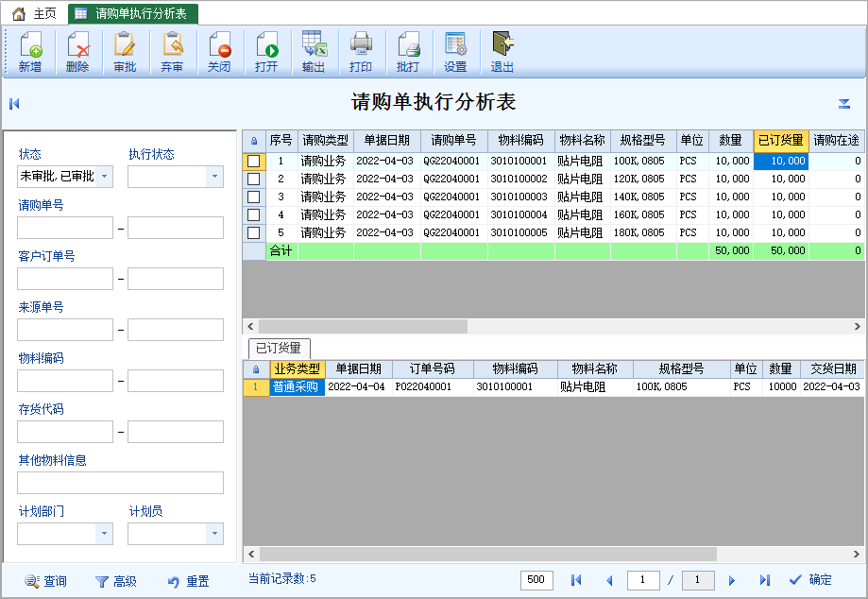Click the 查询 (Query) button

[x=45, y=581]
